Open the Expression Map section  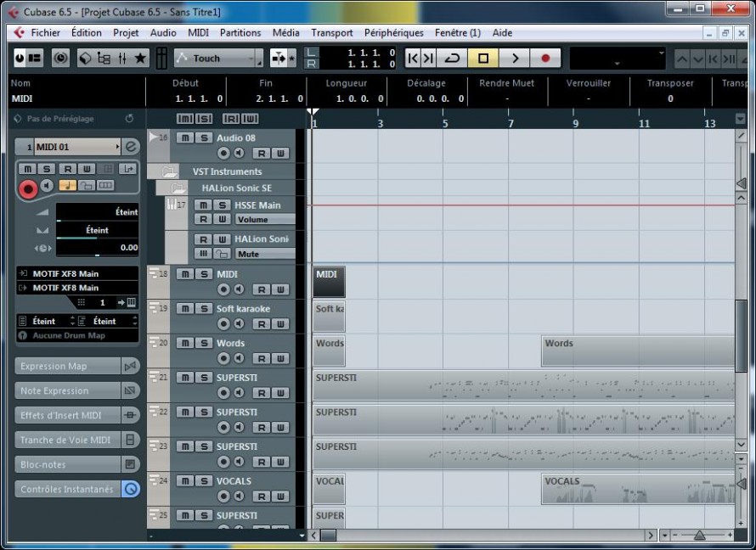click(x=67, y=366)
